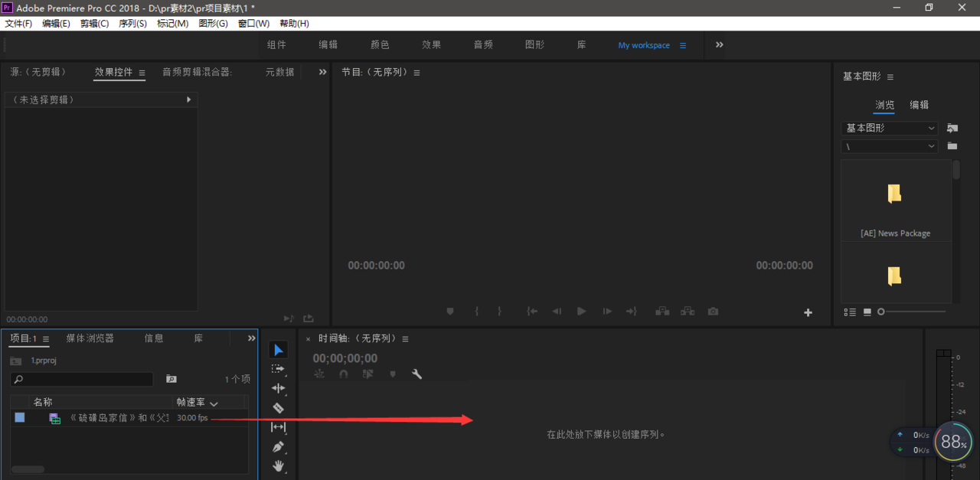
Task: Toggle linked selection in timeline
Action: click(367, 374)
